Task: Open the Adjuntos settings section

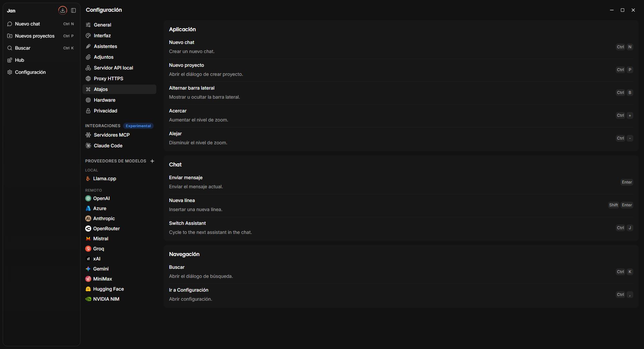Action: tap(119, 57)
